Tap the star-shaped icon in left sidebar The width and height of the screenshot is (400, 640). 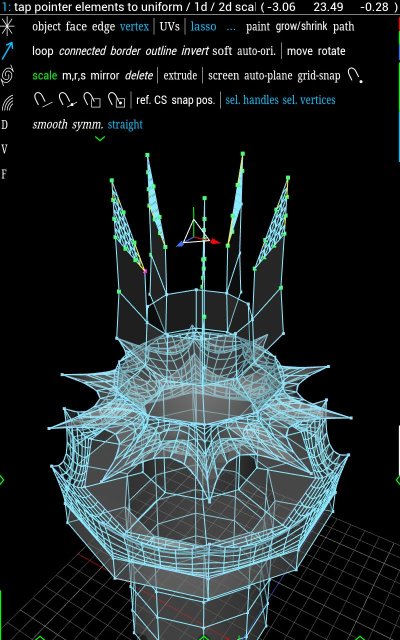click(x=7, y=27)
